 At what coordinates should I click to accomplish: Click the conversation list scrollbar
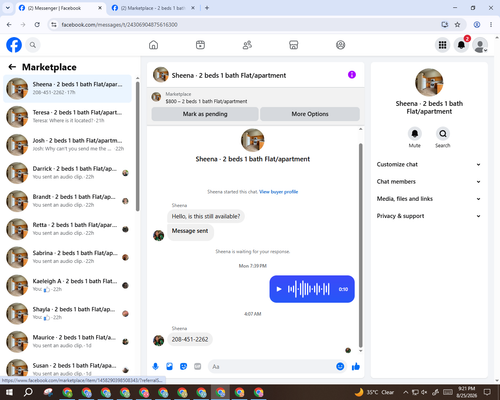138,146
